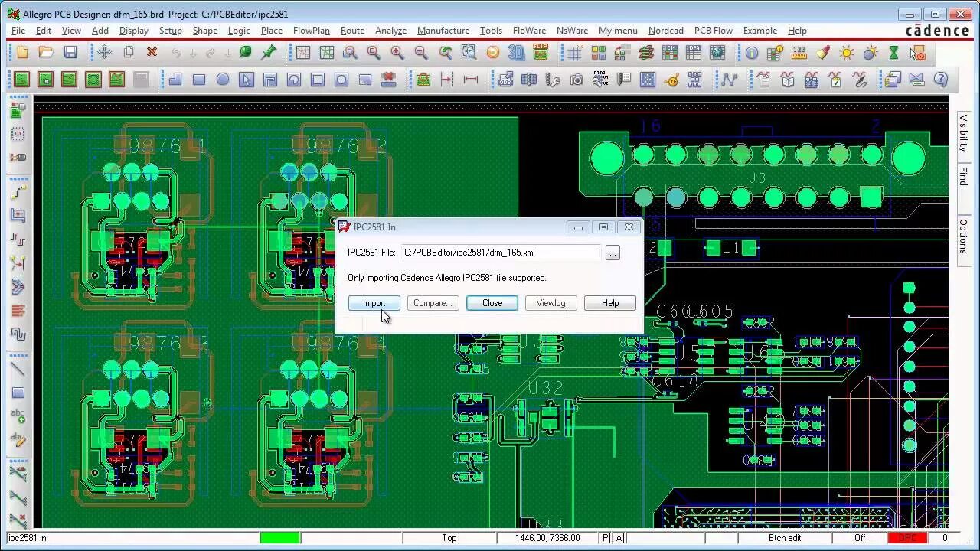This screenshot has width=980, height=551.
Task: Click the IPC2581 File path field
Action: [x=501, y=253]
